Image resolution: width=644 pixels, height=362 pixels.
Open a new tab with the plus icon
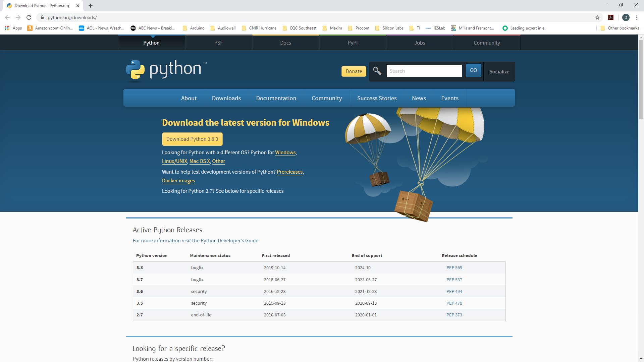point(91,6)
